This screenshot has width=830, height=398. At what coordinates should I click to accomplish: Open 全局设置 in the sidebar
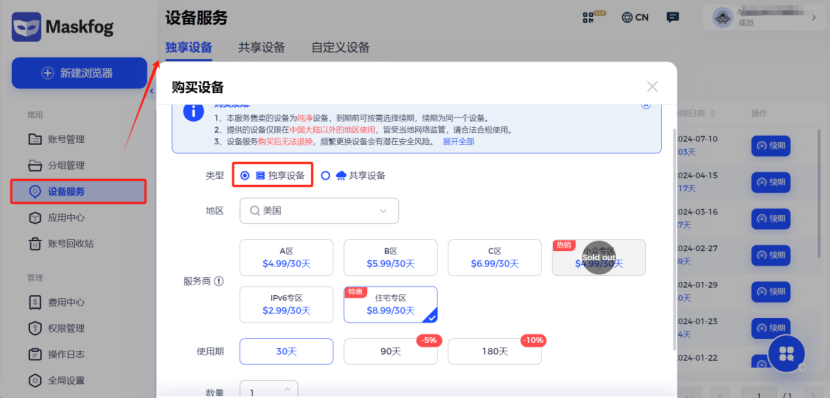pos(56,380)
